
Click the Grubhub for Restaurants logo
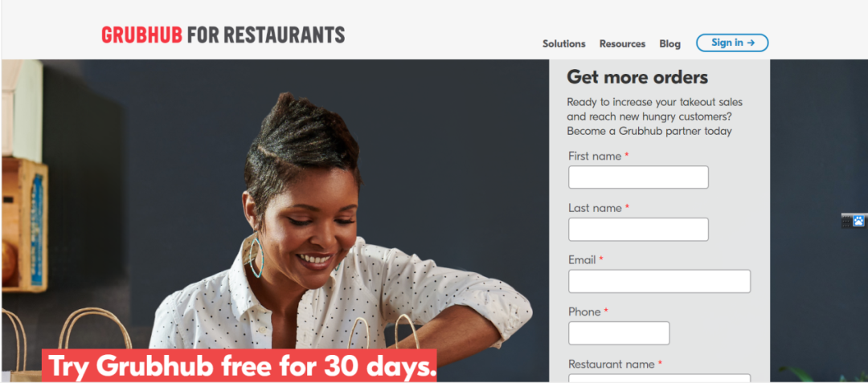point(223,35)
